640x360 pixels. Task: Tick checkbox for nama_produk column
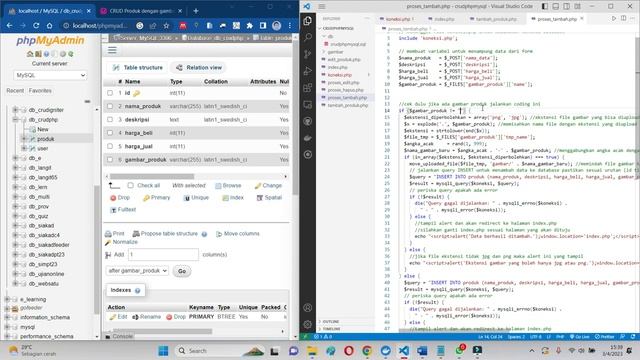[110, 106]
